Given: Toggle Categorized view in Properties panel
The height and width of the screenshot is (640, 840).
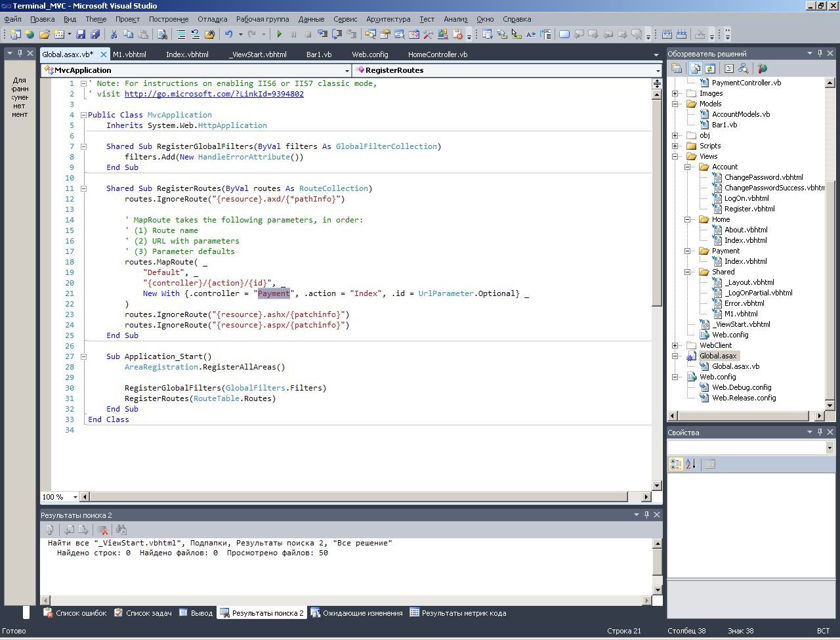Looking at the screenshot, I should 675,464.
